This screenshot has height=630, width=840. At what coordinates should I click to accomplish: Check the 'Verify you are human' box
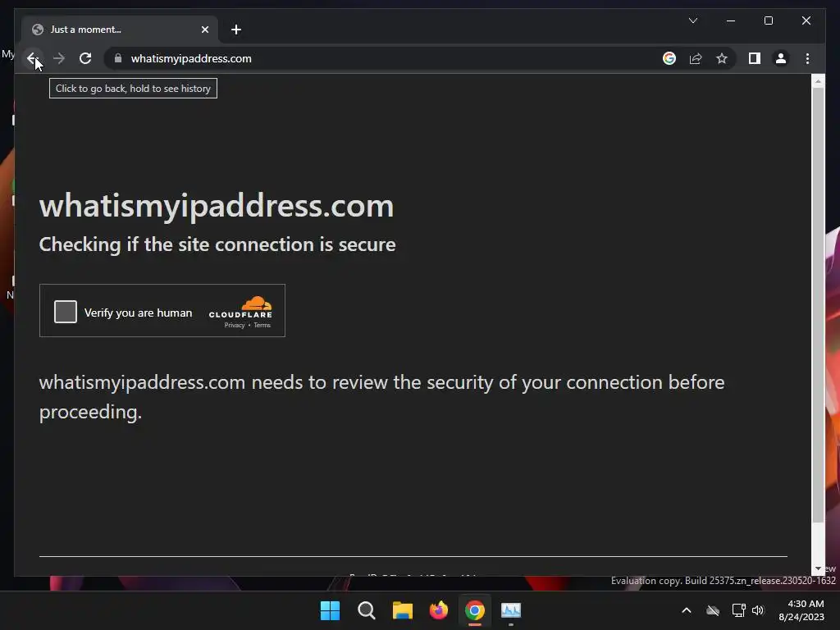tap(66, 312)
